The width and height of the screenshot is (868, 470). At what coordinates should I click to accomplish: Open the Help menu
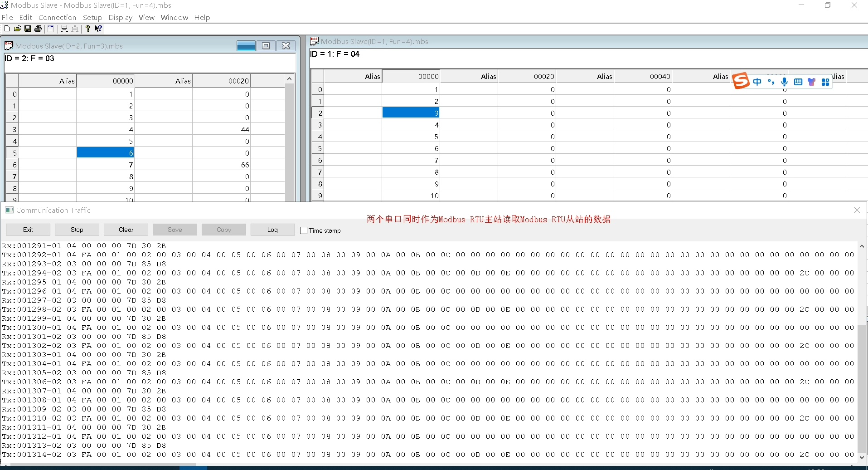[202, 17]
